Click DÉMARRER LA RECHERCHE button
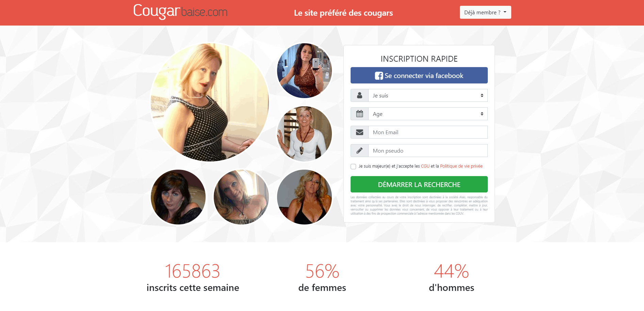 (x=419, y=184)
